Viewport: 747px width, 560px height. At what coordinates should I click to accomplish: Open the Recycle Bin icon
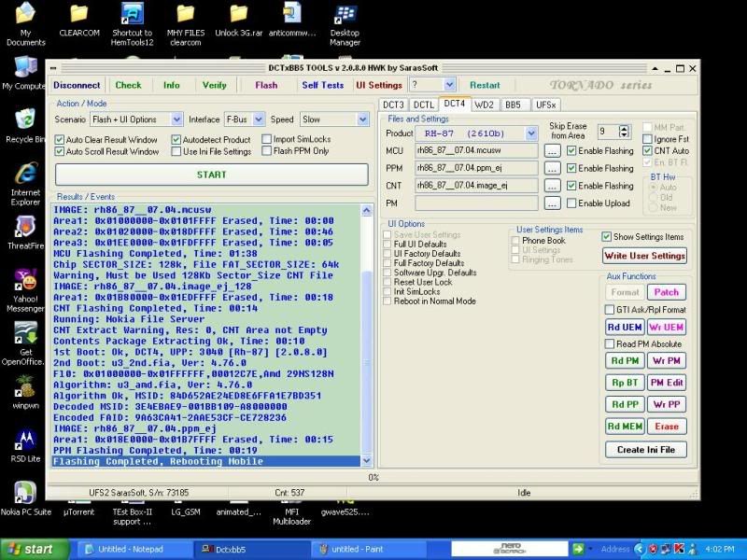pos(25,126)
